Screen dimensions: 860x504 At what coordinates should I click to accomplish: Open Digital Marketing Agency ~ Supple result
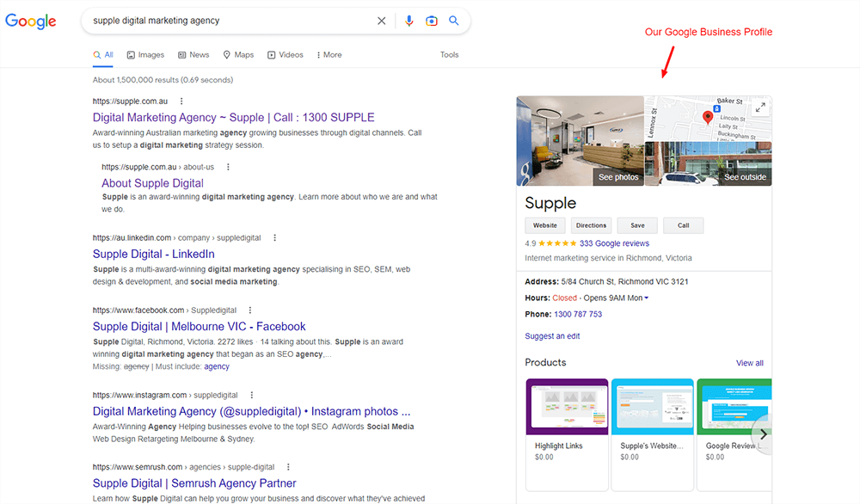234,117
